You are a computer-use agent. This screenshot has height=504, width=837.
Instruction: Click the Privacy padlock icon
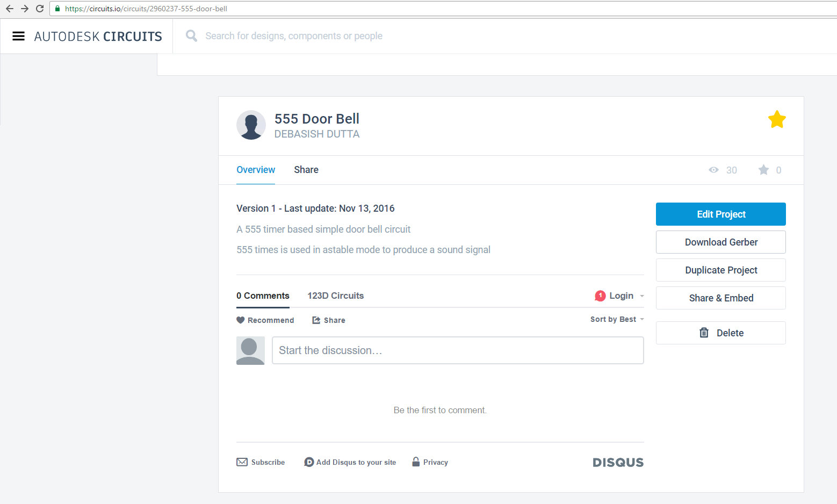(416, 462)
